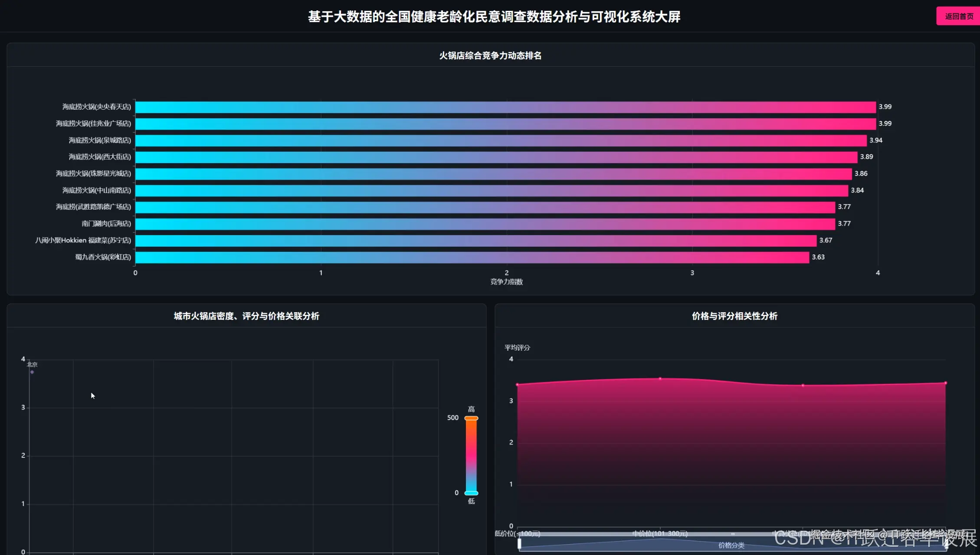The height and width of the screenshot is (555, 980).
Task: Click the orange top handle of the visual map slider
Action: (471, 418)
